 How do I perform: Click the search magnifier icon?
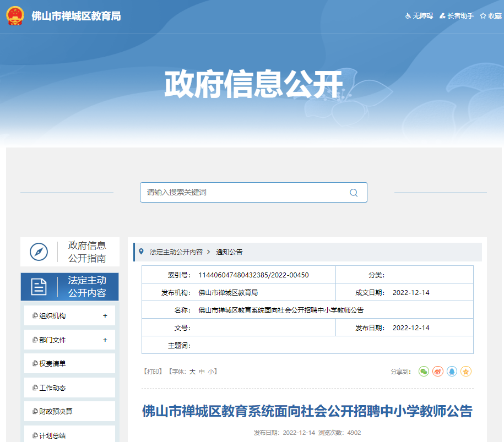click(x=354, y=193)
